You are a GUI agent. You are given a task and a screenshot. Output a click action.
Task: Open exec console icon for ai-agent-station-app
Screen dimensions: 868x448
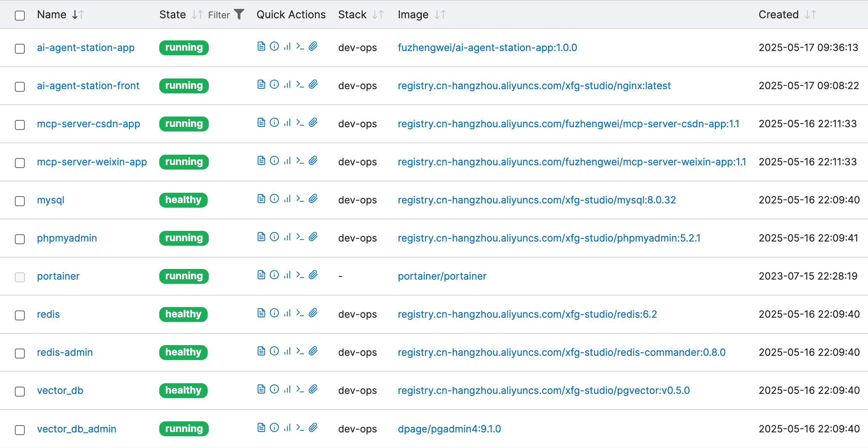300,46
